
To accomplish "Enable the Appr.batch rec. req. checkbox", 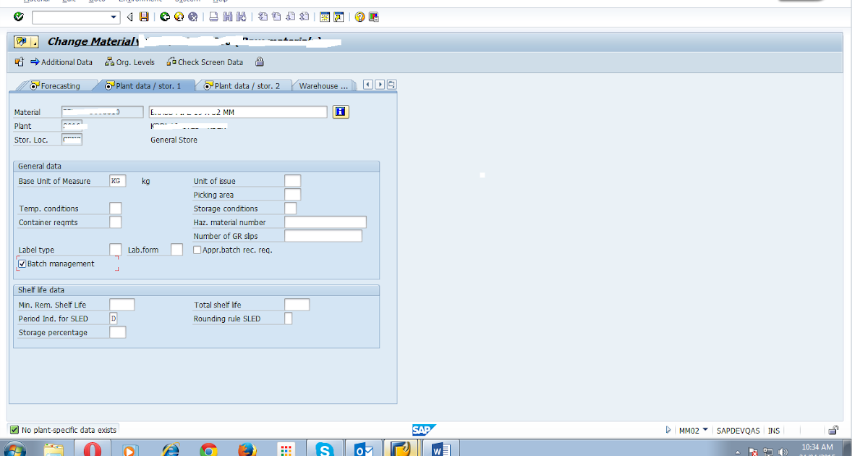I will 197,249.
